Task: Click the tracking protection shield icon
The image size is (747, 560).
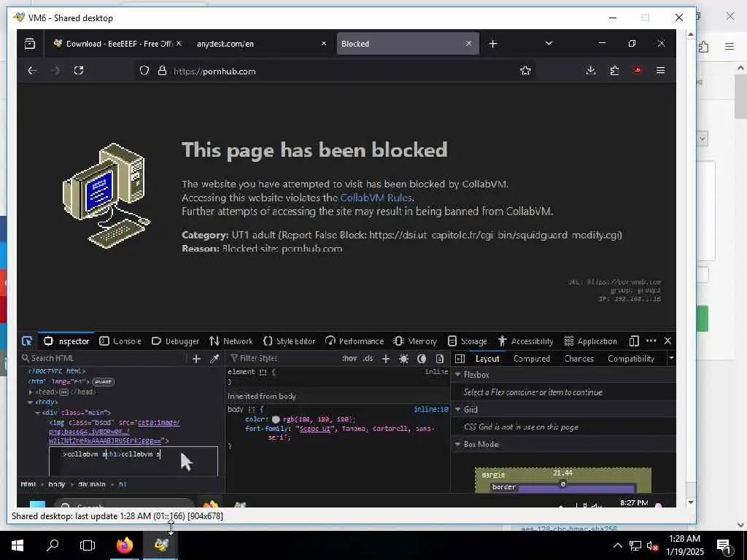Action: point(144,71)
